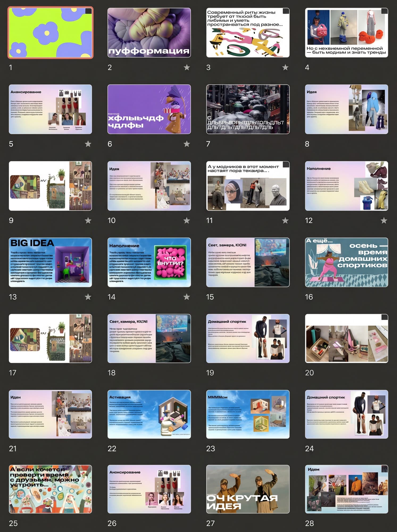Open slide 19 'Домашний спортик'
The height and width of the screenshot is (532, 397).
pyautogui.click(x=248, y=338)
